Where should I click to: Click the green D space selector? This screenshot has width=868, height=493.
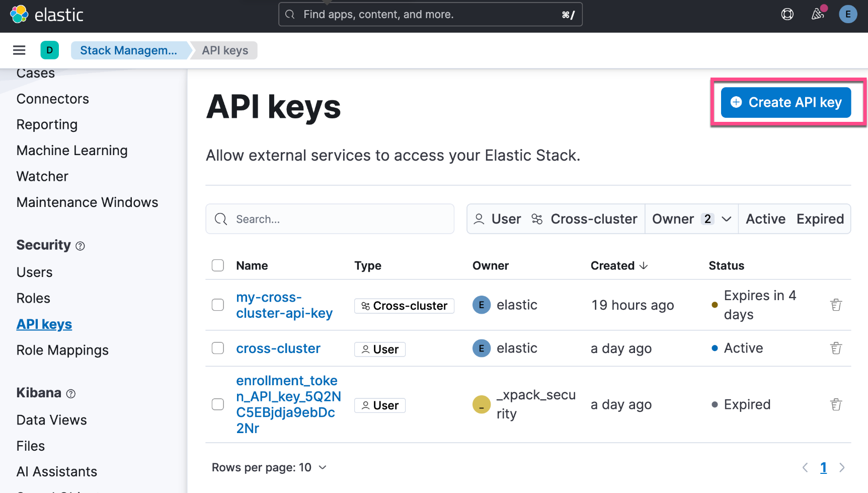click(49, 50)
